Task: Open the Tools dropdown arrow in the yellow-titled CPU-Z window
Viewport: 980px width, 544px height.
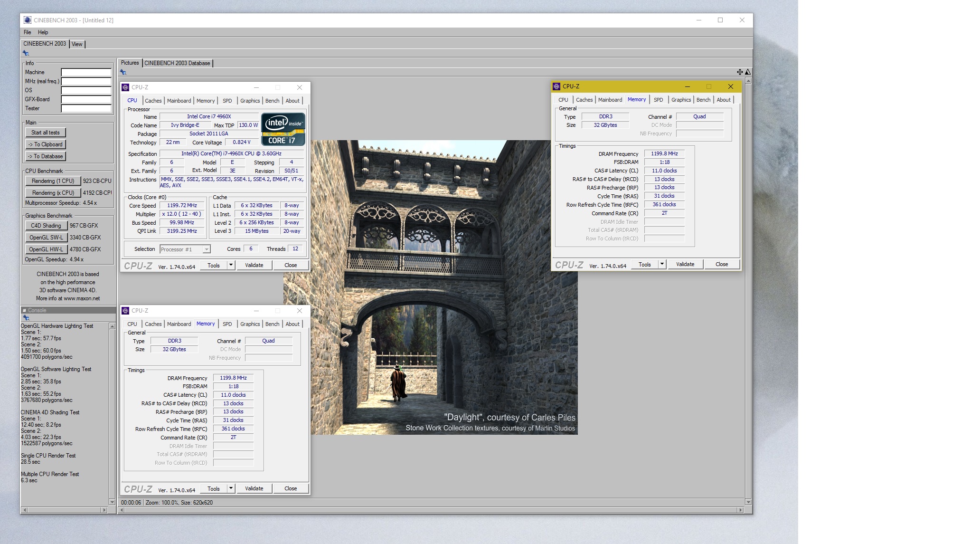Action: pos(662,264)
